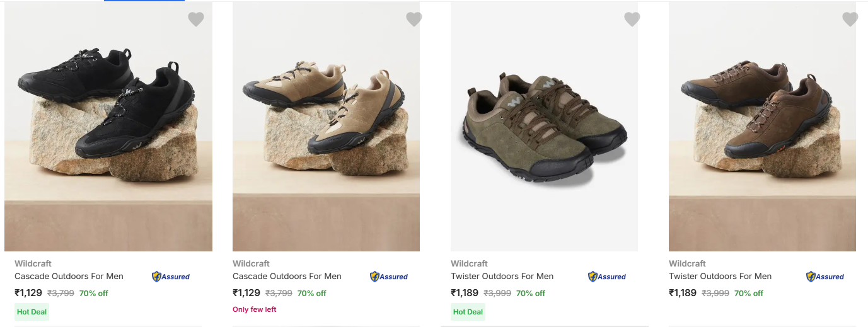The height and width of the screenshot is (327, 868).
Task: Wishlist the black Cascade Outdoors shoe
Action: [x=196, y=20]
